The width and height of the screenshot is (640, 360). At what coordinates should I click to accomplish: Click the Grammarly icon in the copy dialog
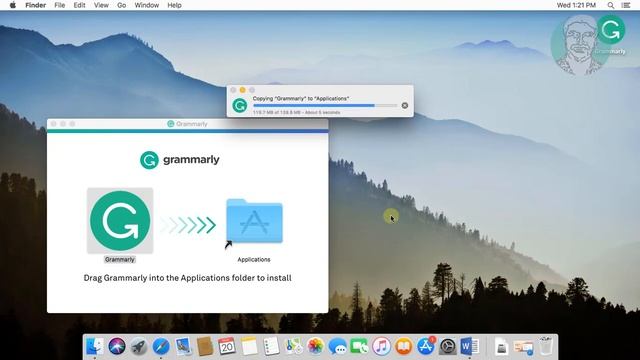tap(240, 105)
